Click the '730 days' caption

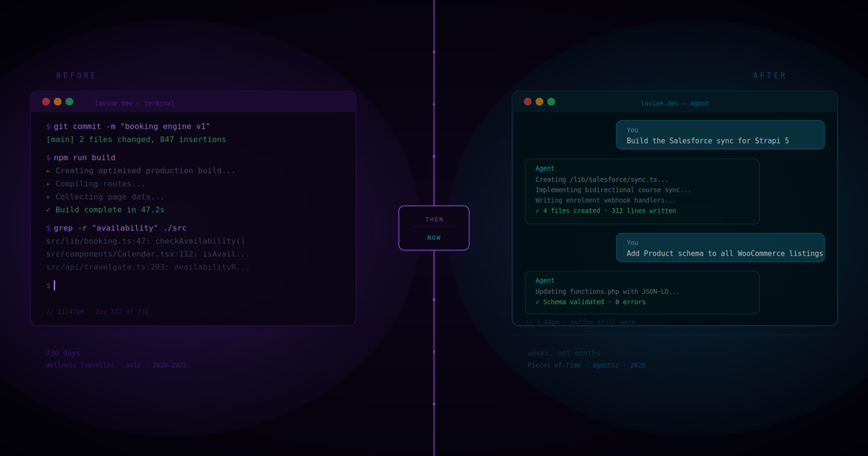click(64, 353)
